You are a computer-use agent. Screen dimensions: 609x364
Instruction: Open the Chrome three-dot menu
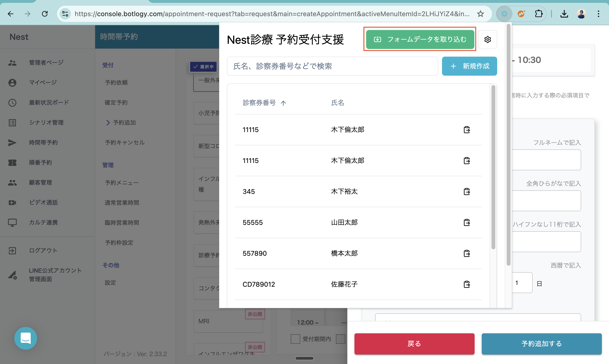click(x=599, y=14)
